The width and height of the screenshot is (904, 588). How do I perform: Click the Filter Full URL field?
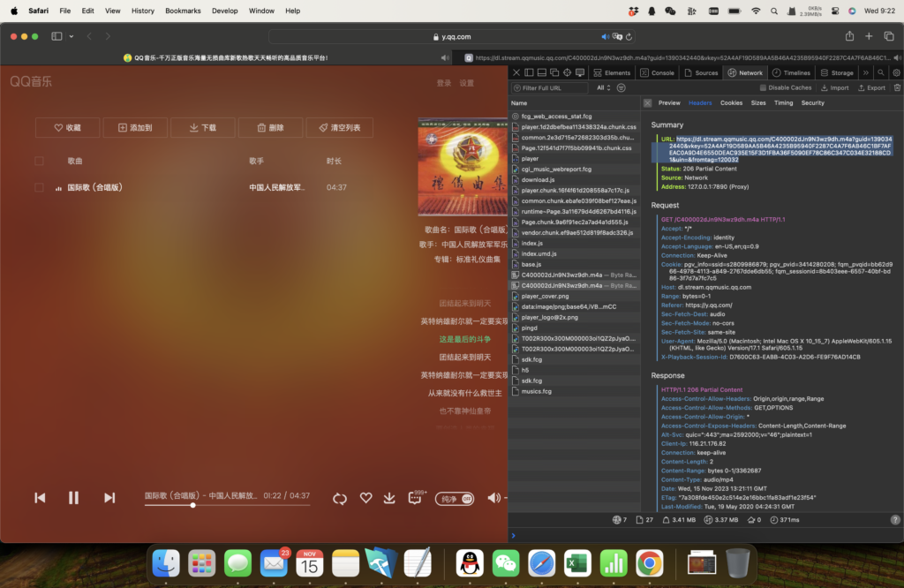[549, 87]
